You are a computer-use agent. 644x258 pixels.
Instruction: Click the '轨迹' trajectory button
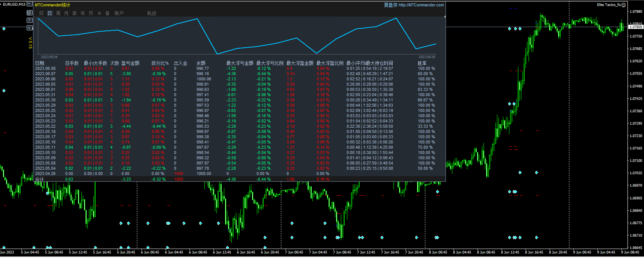pyautogui.click(x=152, y=13)
